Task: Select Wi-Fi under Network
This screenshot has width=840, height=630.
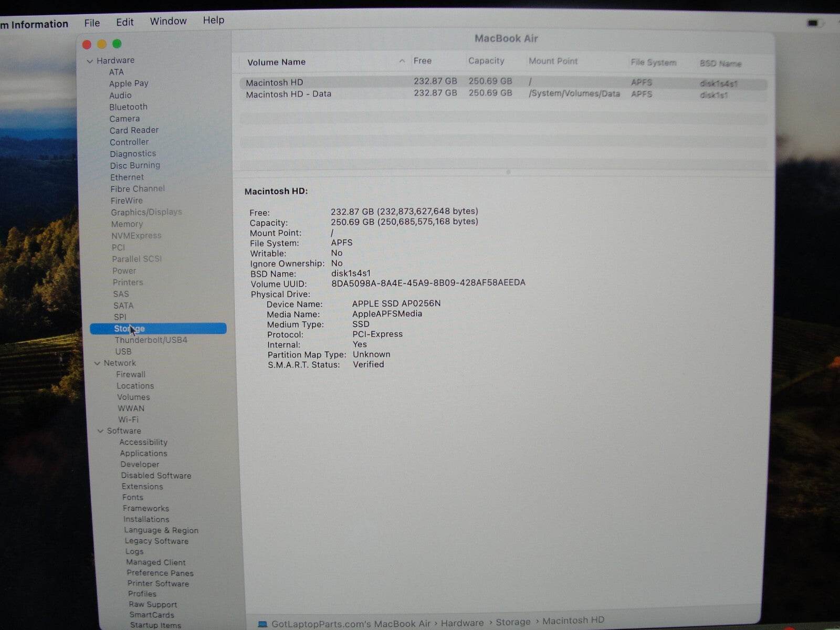Action: click(x=128, y=419)
